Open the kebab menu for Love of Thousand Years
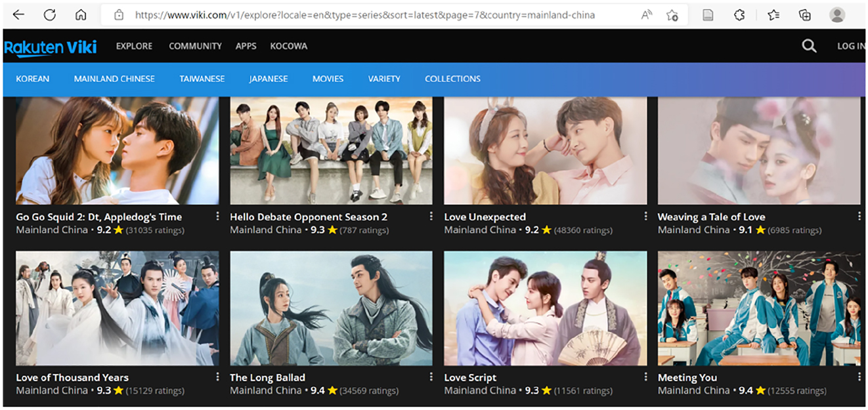The height and width of the screenshot is (410, 868). tap(217, 377)
